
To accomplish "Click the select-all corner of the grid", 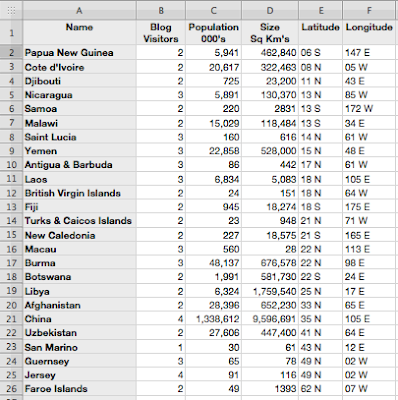I will (x=11, y=10).
